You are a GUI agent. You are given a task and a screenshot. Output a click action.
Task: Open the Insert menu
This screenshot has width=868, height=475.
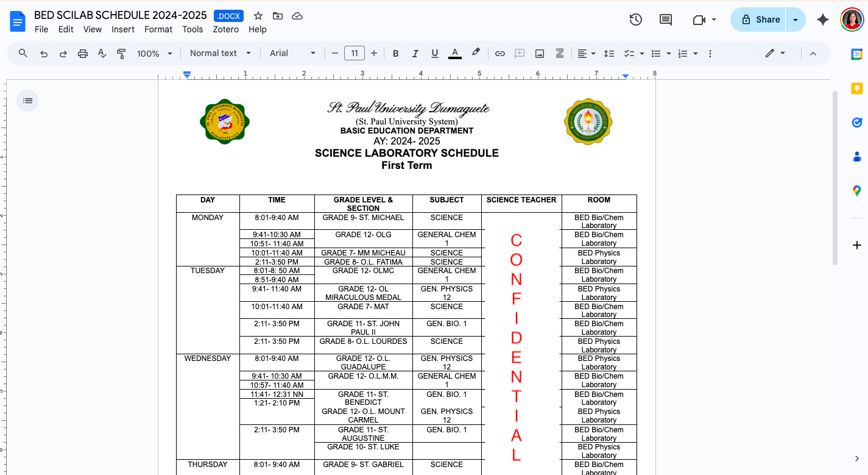(123, 29)
